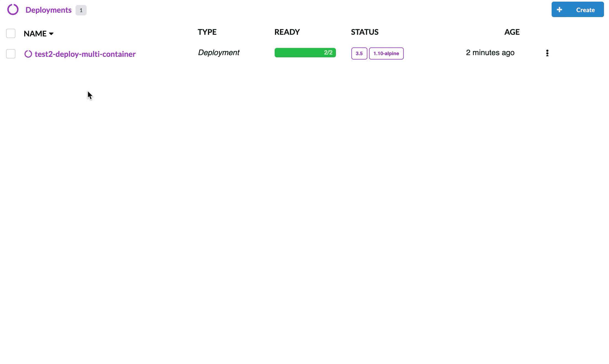Click the 3.5 status tag badge
The width and height of the screenshot is (609, 364).
359,53
